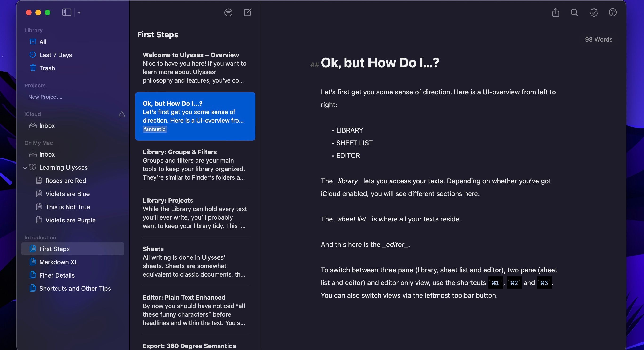Viewport: 644px width, 350px height.
Task: Open the revision proofreading checker icon
Action: (594, 12)
